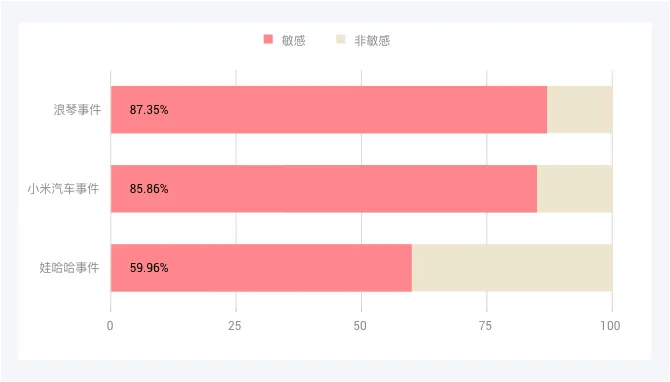Toggle the 非敏感 legend label
The image size is (670, 382).
[372, 41]
